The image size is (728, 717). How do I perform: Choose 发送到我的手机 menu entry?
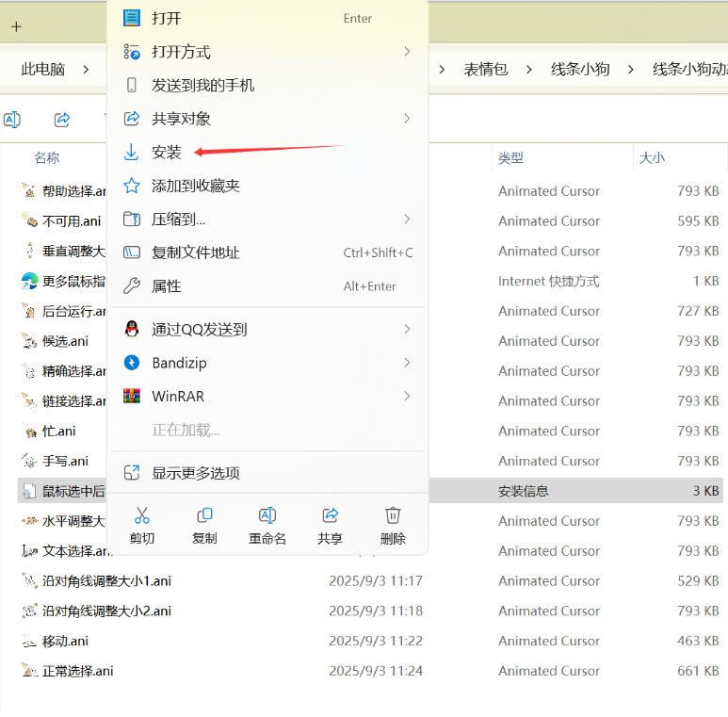pos(267,86)
